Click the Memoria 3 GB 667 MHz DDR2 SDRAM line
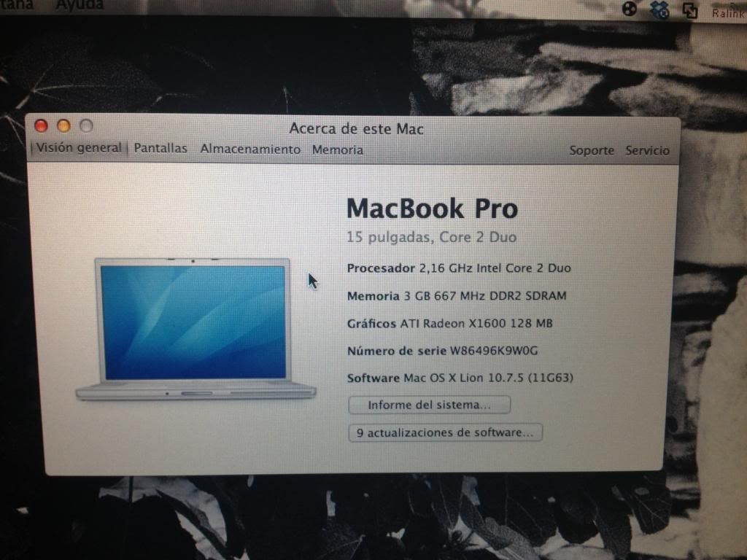 click(x=457, y=296)
